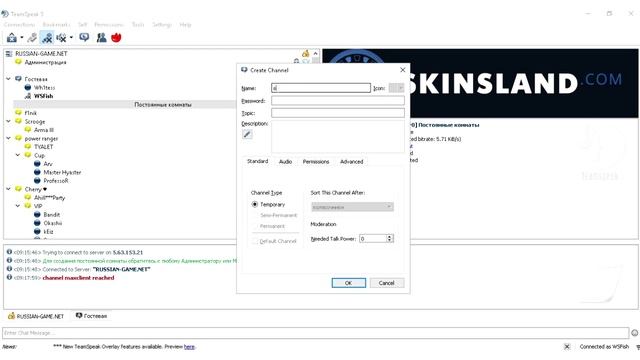Open the Mute Speakers dropdown arrow
Screen dimensions: 640x360
(71, 38)
